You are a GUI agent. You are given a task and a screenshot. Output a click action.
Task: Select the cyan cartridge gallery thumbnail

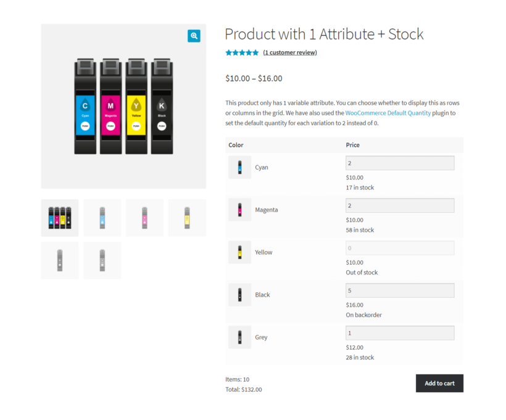[102, 218]
